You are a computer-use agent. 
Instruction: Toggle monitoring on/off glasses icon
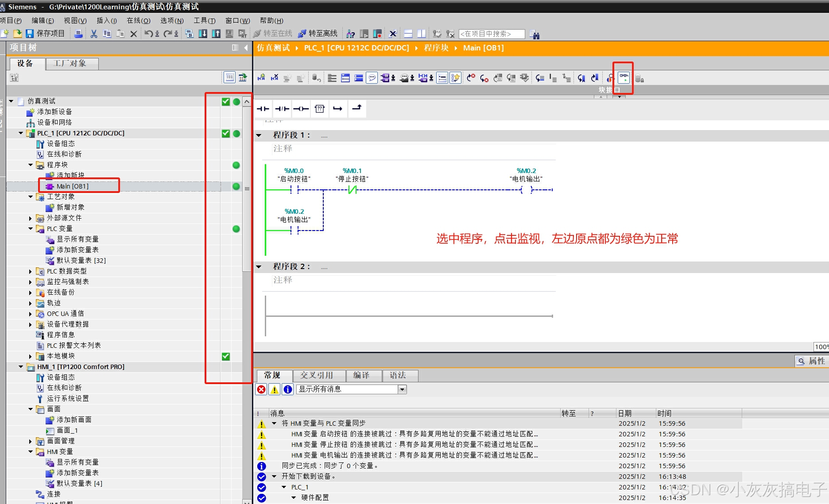coord(624,78)
